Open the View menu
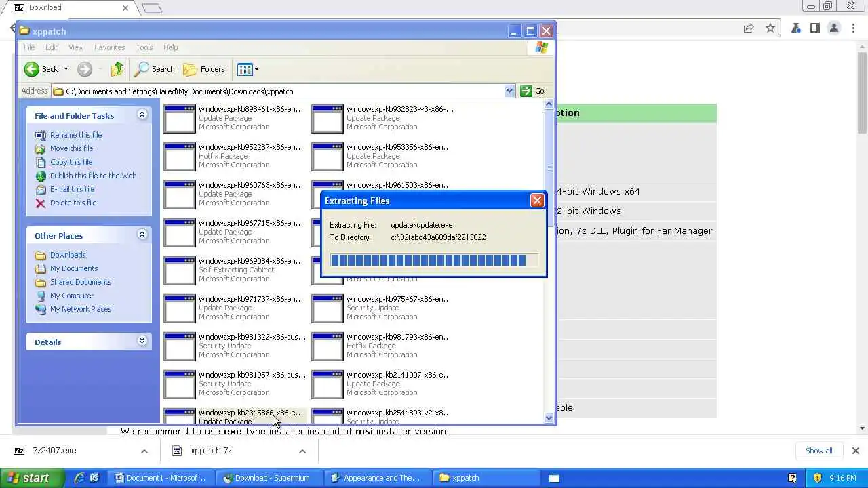Image resolution: width=868 pixels, height=488 pixels. [76, 47]
